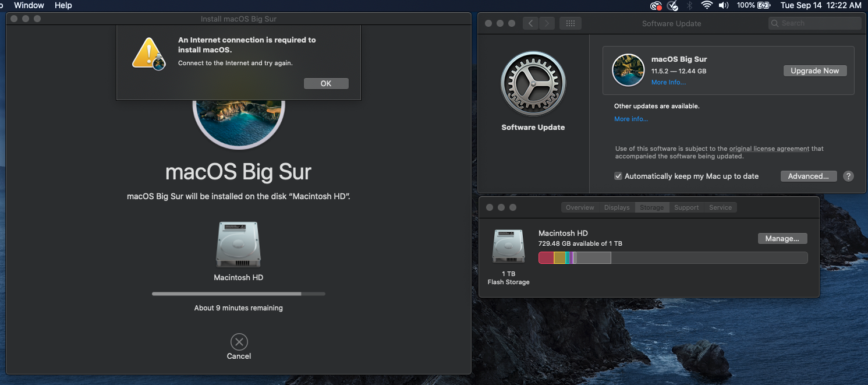This screenshot has height=385, width=868.
Task: Open More Info link under macOS Big Sur
Action: [x=668, y=83]
